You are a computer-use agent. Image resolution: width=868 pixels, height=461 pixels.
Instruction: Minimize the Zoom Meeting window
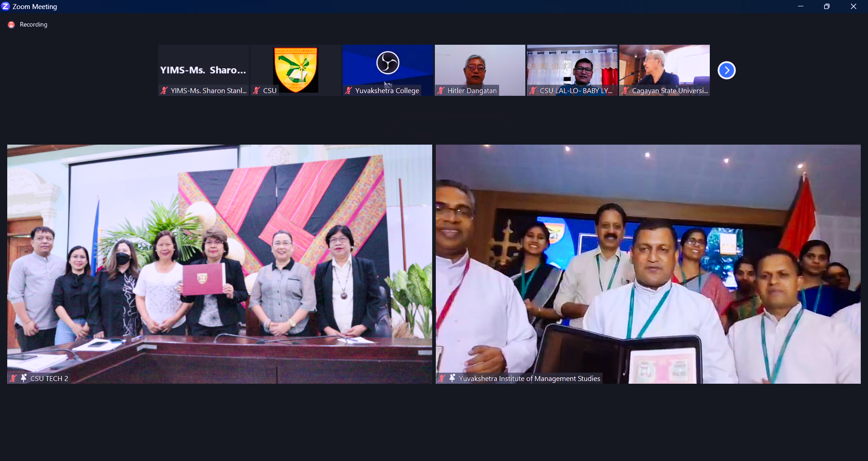[801, 6]
